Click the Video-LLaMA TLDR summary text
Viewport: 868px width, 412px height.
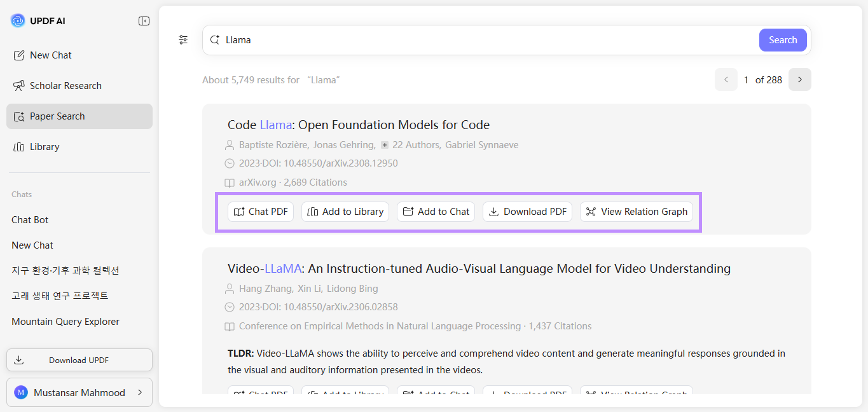pyautogui.click(x=506, y=361)
